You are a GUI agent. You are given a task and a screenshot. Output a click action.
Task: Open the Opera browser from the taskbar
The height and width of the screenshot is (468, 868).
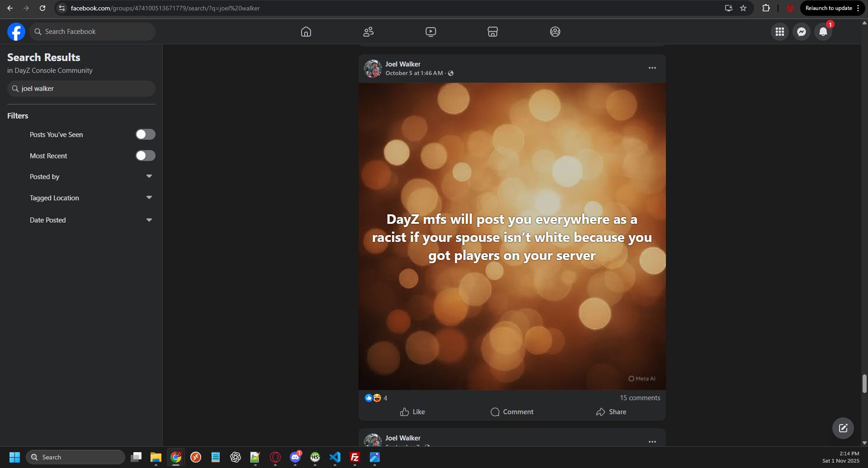point(275,457)
